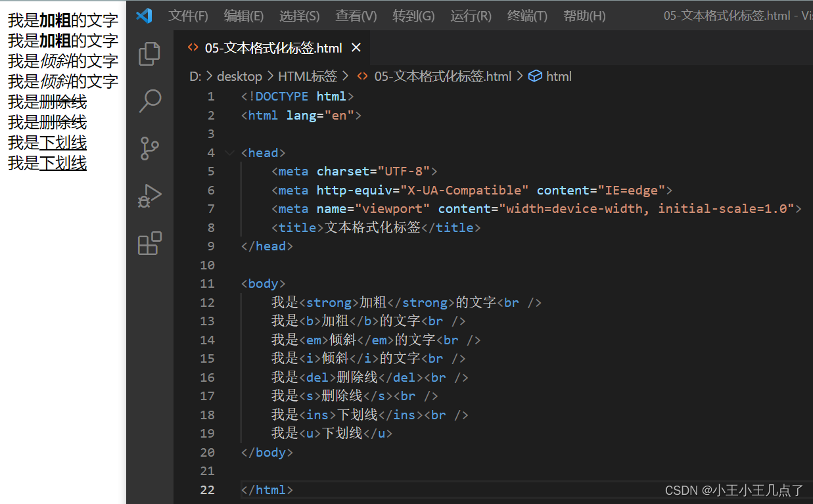Click the HTML标签 breadcrumb folder
This screenshot has height=504, width=813.
[x=308, y=76]
